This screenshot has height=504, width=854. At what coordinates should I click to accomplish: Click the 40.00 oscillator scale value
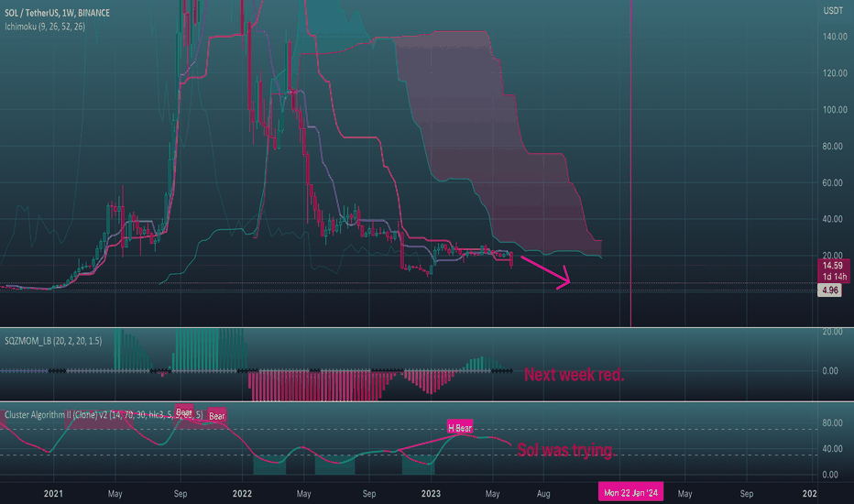pyautogui.click(x=833, y=449)
